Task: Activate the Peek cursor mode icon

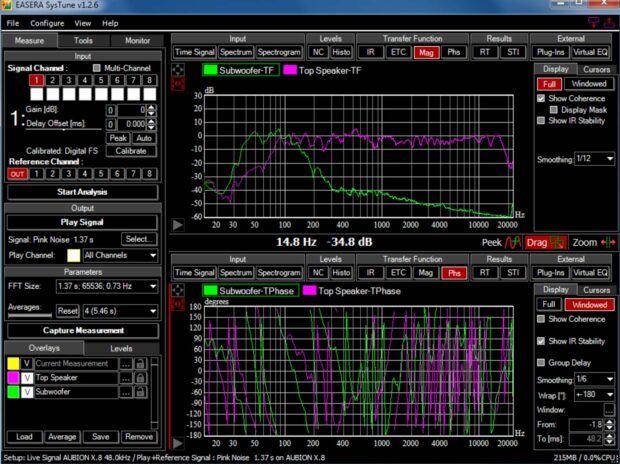Action: 513,242
